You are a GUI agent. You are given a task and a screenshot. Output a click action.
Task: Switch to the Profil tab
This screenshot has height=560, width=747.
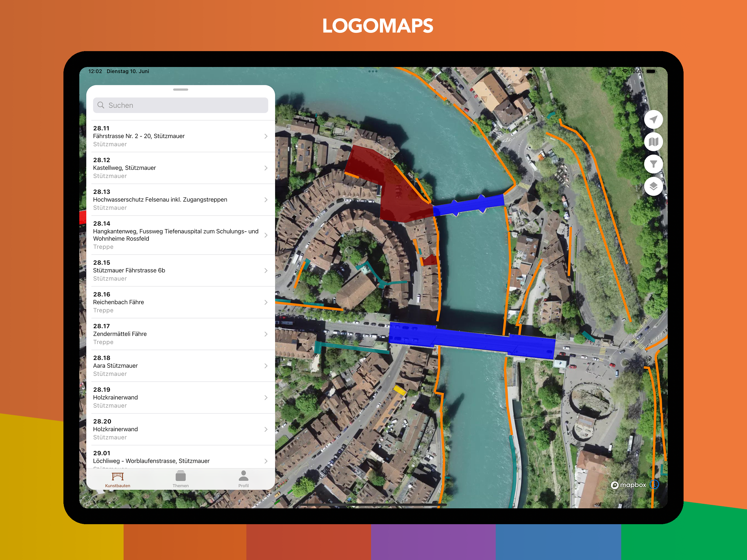click(243, 480)
